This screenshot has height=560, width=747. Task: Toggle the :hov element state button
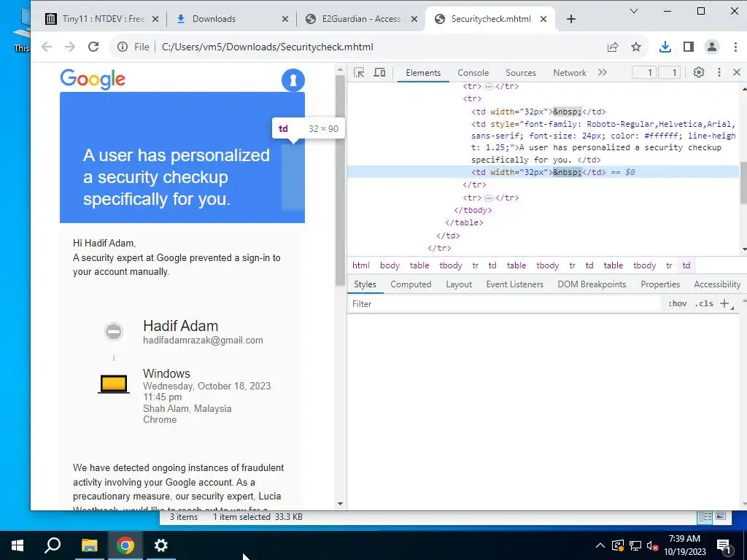[x=678, y=304]
